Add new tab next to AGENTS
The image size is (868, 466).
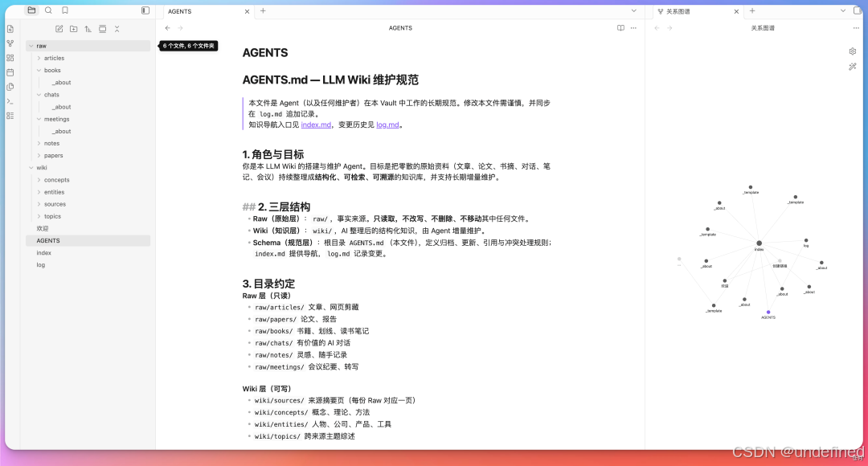pos(263,10)
